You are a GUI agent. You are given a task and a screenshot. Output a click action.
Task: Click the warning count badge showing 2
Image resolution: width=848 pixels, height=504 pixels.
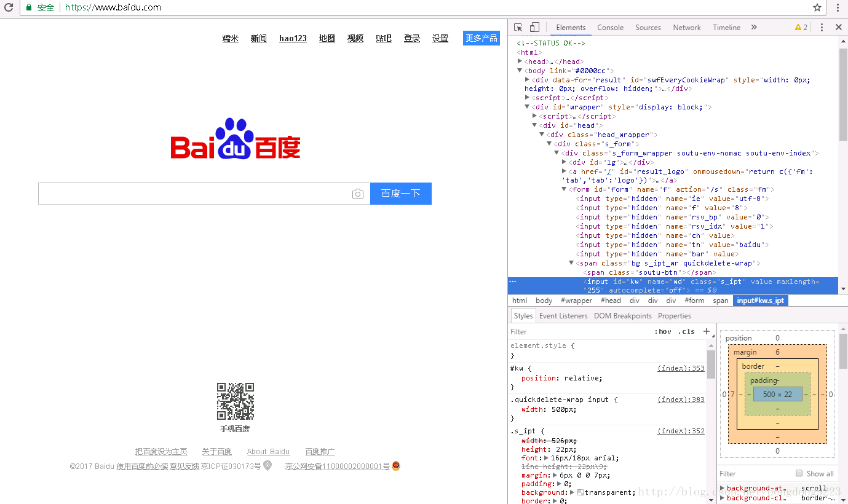pos(801,27)
